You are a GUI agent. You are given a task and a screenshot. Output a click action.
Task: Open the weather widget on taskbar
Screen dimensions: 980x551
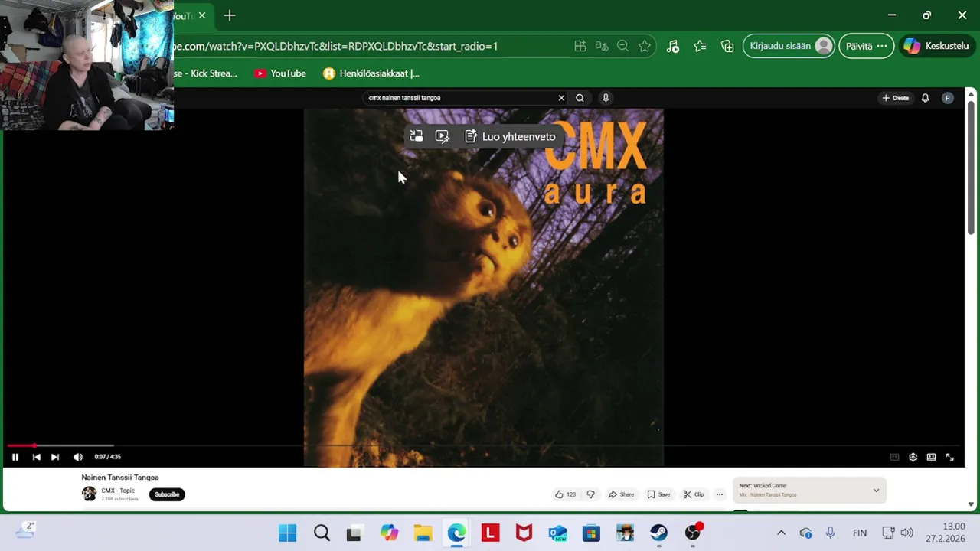[x=24, y=530]
